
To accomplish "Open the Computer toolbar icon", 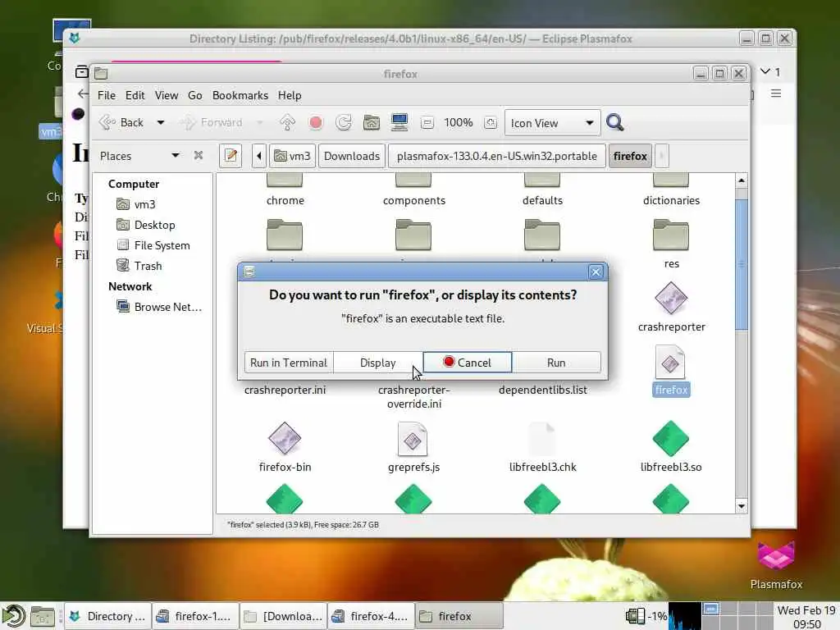I will (399, 123).
